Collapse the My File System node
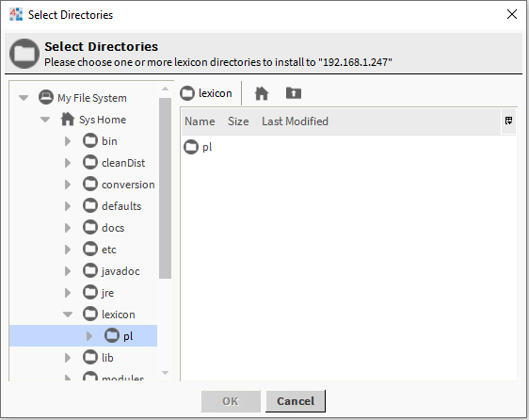The width and height of the screenshot is (529, 420). click(x=24, y=98)
